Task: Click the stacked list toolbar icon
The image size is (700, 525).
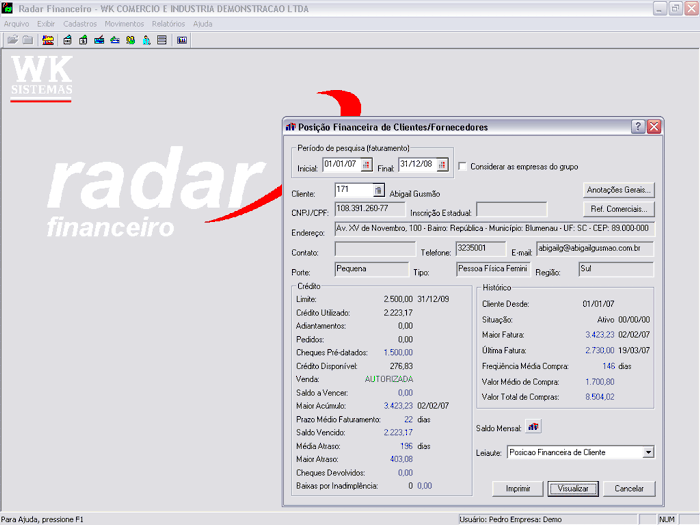Action: click(161, 40)
